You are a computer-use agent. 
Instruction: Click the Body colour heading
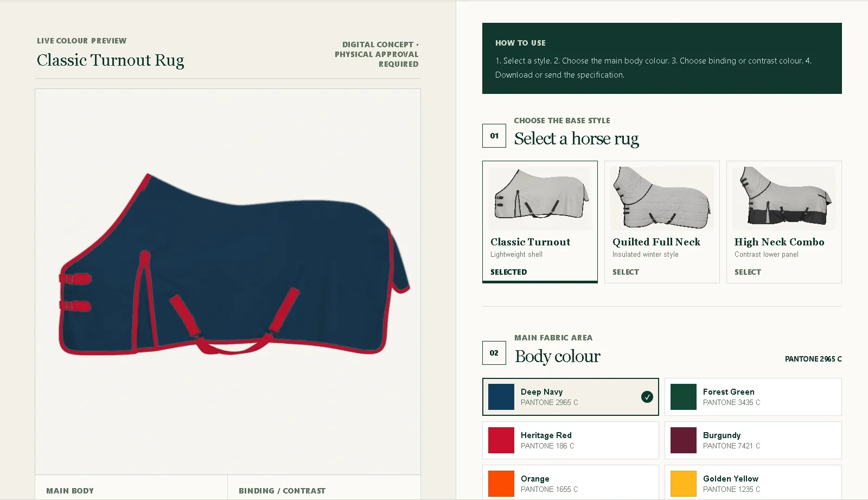click(558, 356)
